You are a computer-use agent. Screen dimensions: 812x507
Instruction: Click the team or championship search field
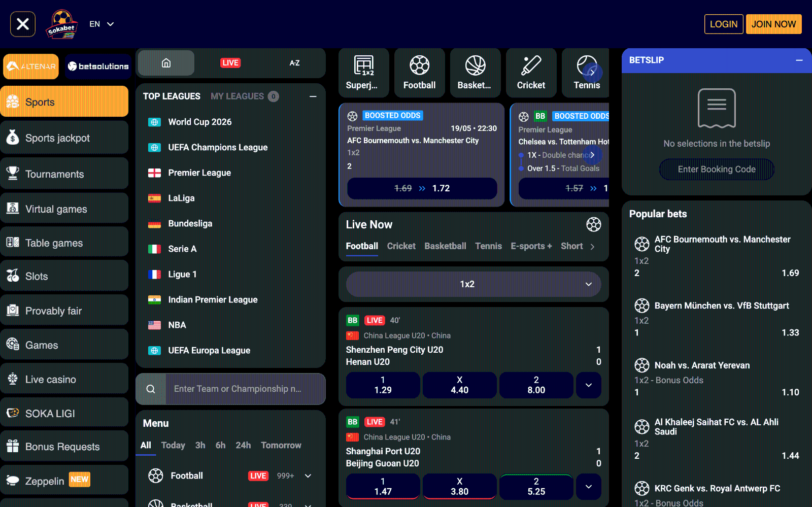[246, 389]
